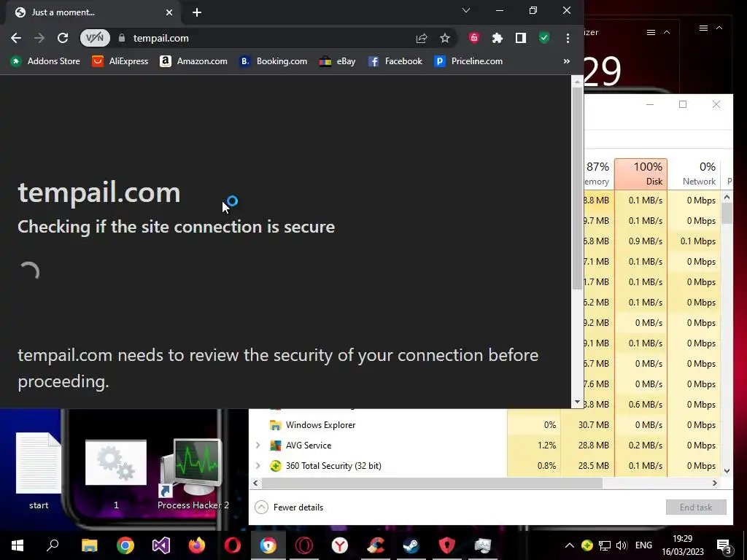
Task: Expand the AVG Service process
Action: [258, 446]
